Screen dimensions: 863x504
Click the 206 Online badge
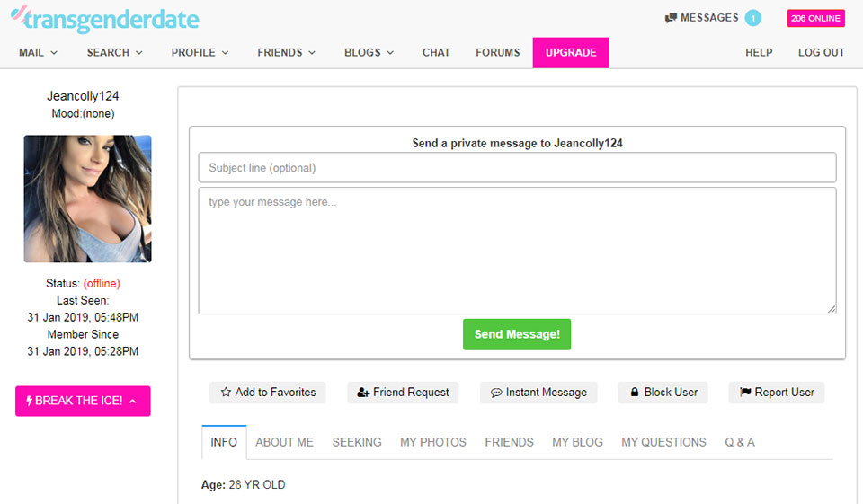[x=815, y=18]
